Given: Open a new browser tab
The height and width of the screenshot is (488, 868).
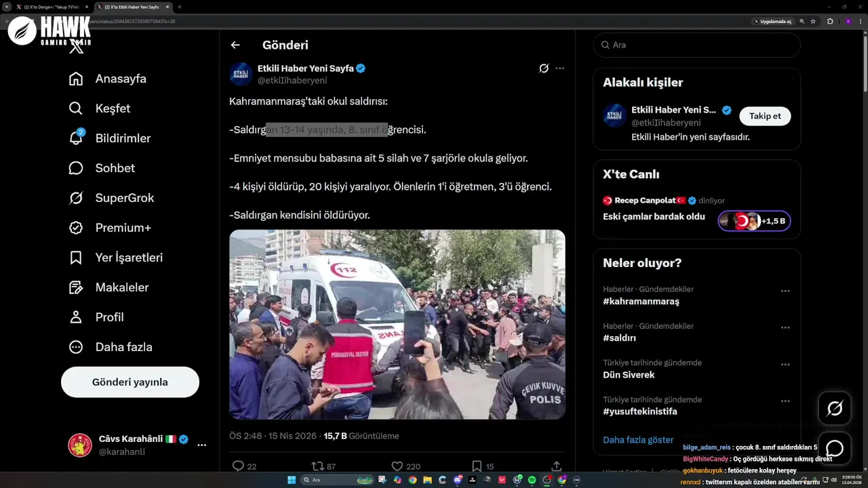Looking at the screenshot, I should point(180,7).
